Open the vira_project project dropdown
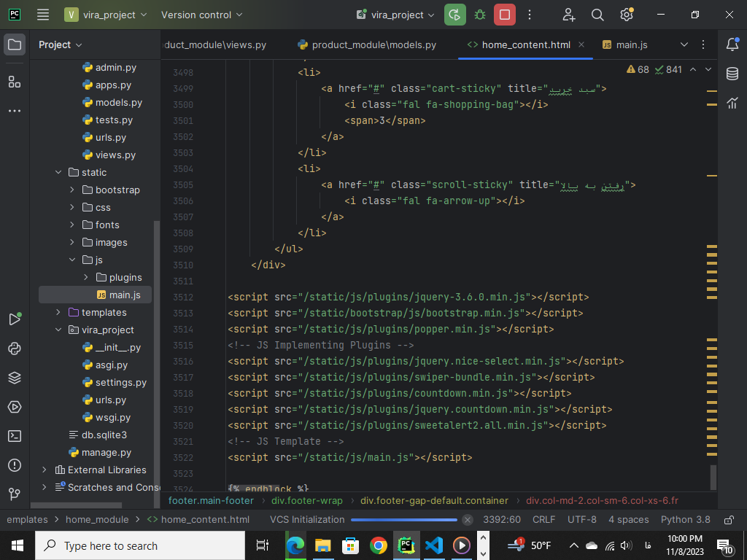The height and width of the screenshot is (560, 747). pos(106,15)
